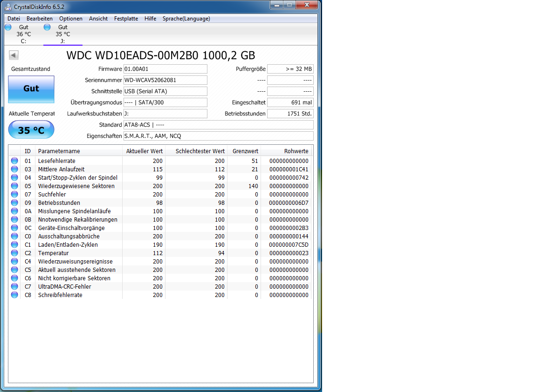Click status icon for Mittlere Anlaufzeit row
Image resolution: width=537 pixels, height=392 pixels.
(14, 169)
